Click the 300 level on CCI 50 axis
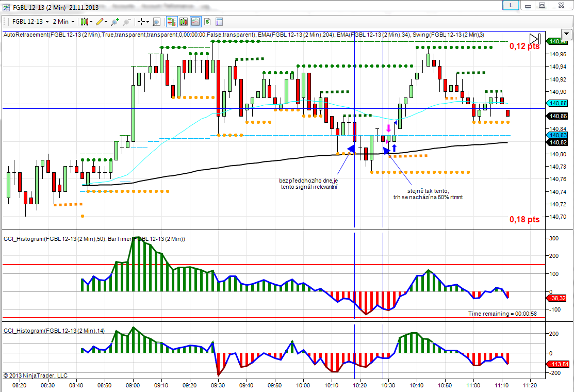 [x=553, y=238]
